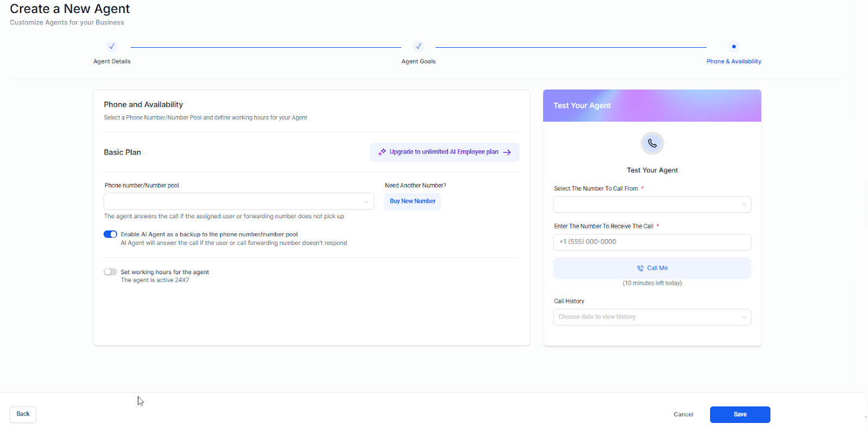Click the Agent Goals step checkmark icon

[418, 47]
